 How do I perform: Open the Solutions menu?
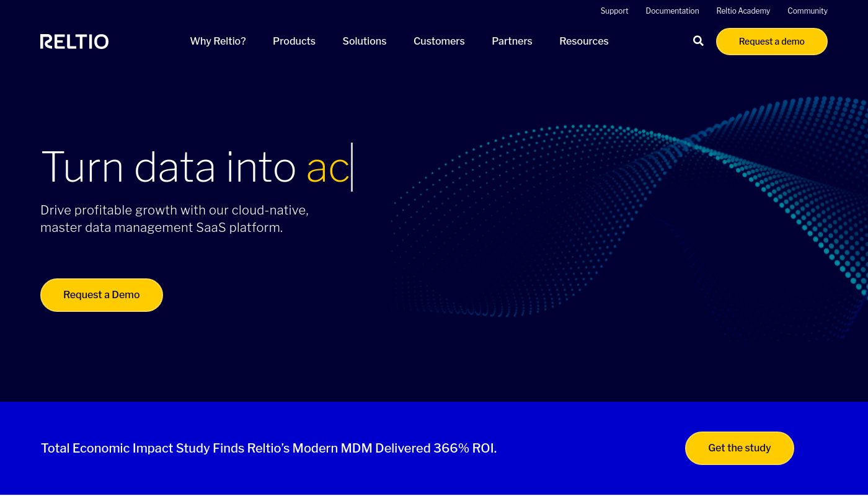tap(365, 41)
